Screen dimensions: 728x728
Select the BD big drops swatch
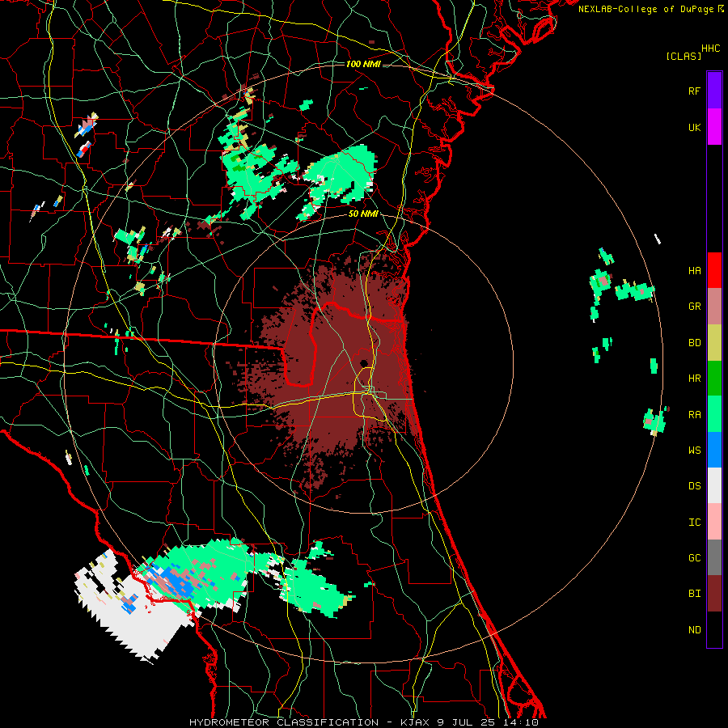[714, 343]
